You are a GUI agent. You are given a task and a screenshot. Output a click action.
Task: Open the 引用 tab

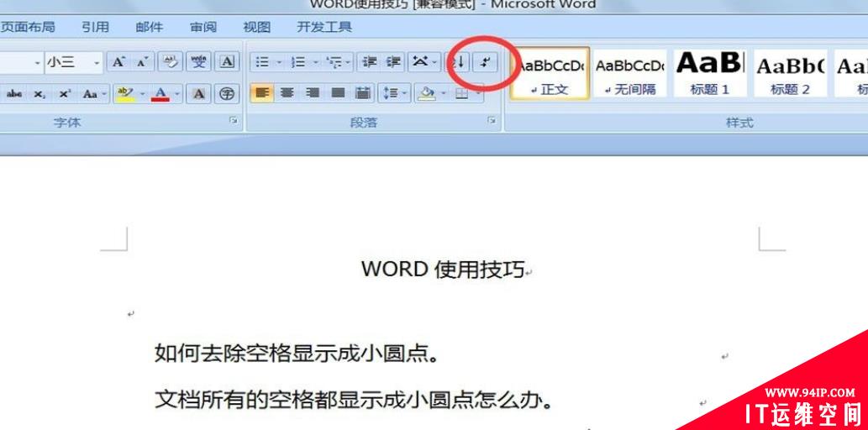click(95, 27)
